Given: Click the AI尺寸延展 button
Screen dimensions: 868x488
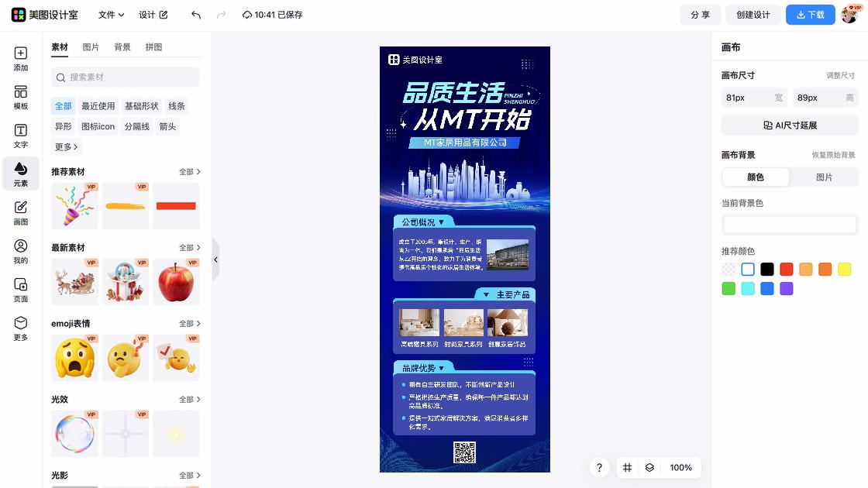Looking at the screenshot, I should pos(789,125).
